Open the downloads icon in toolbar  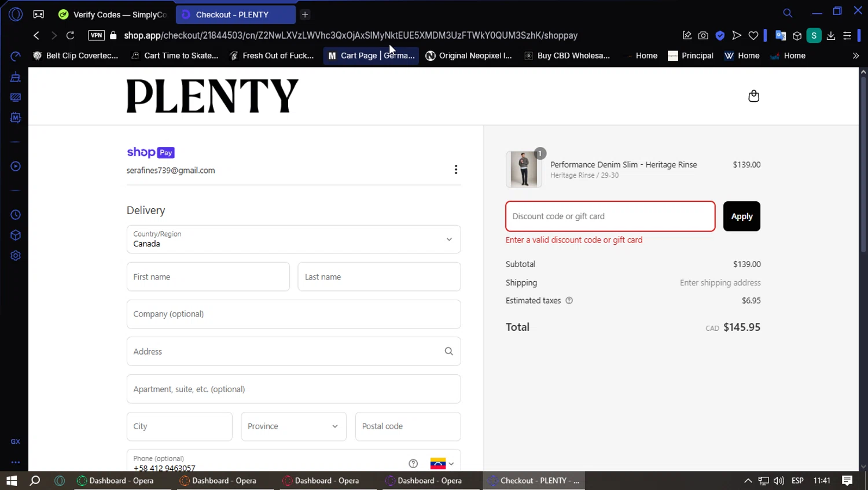point(830,35)
